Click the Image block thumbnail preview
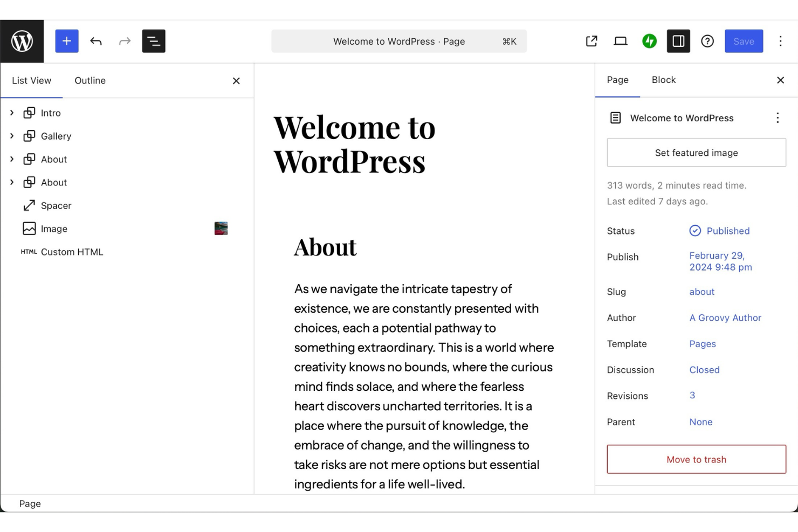Viewport: 798px width, 532px height. pyautogui.click(x=221, y=229)
